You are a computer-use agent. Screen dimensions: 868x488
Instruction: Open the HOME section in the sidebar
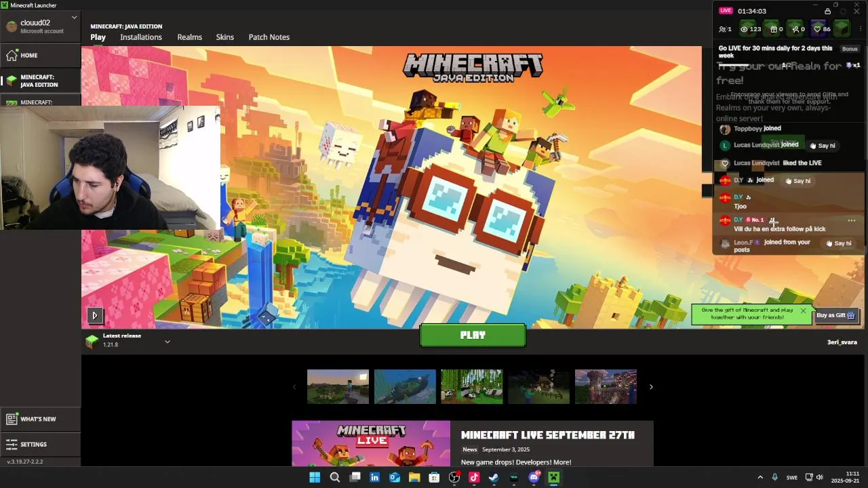click(40, 56)
